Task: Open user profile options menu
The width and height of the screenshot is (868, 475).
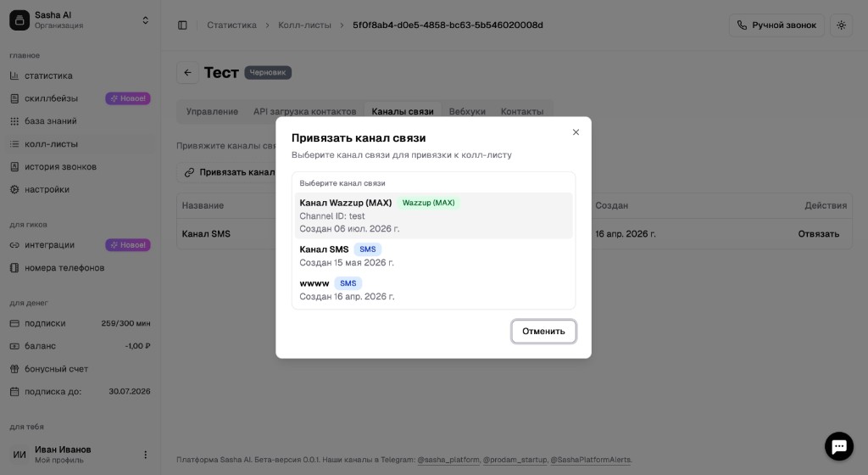Action: [x=145, y=455]
